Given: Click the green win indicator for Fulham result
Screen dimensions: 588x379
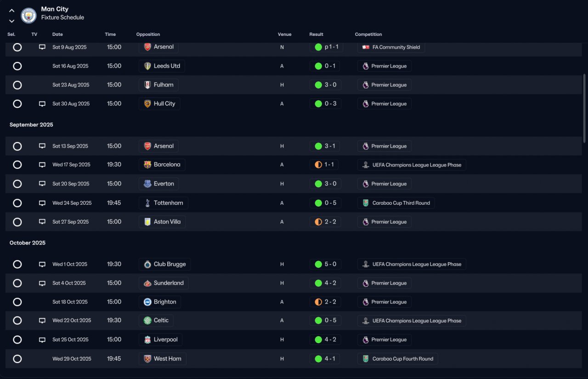Looking at the screenshot, I should pyautogui.click(x=318, y=85).
